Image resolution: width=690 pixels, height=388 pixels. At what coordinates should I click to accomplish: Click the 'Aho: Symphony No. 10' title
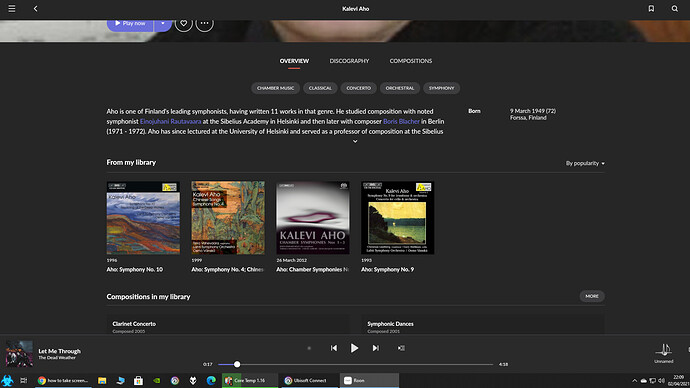(135, 270)
